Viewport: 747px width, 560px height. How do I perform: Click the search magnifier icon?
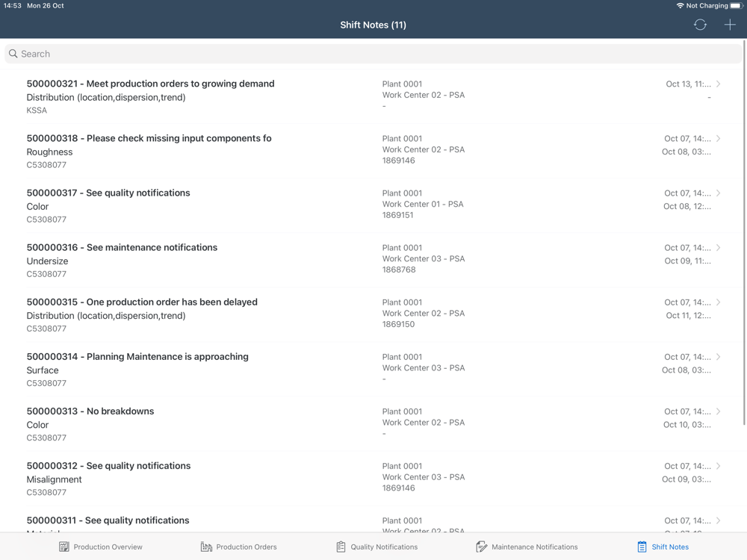[x=13, y=54]
